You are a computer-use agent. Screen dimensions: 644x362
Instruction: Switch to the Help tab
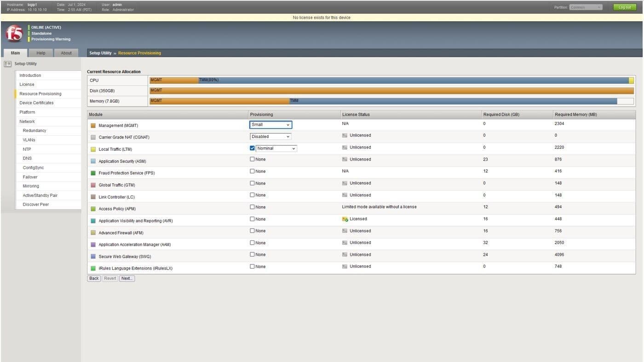point(40,52)
